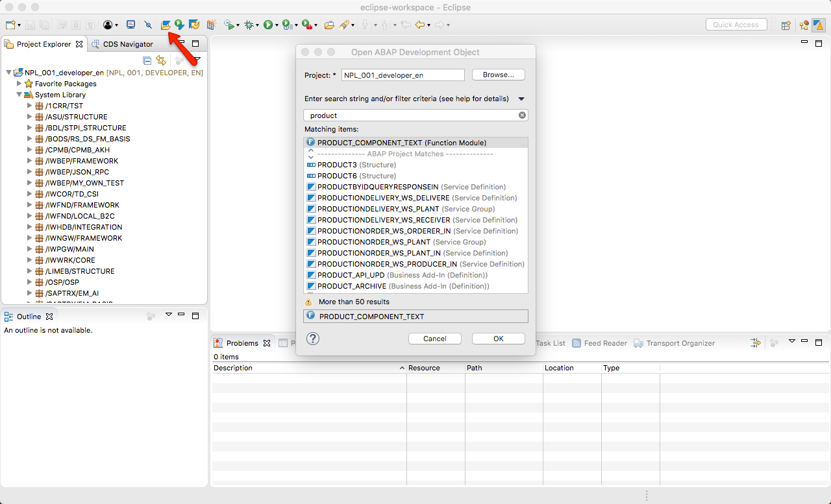Click the Open Task folder toolbar icon
The width and height of the screenshot is (831, 504).
point(329,25)
